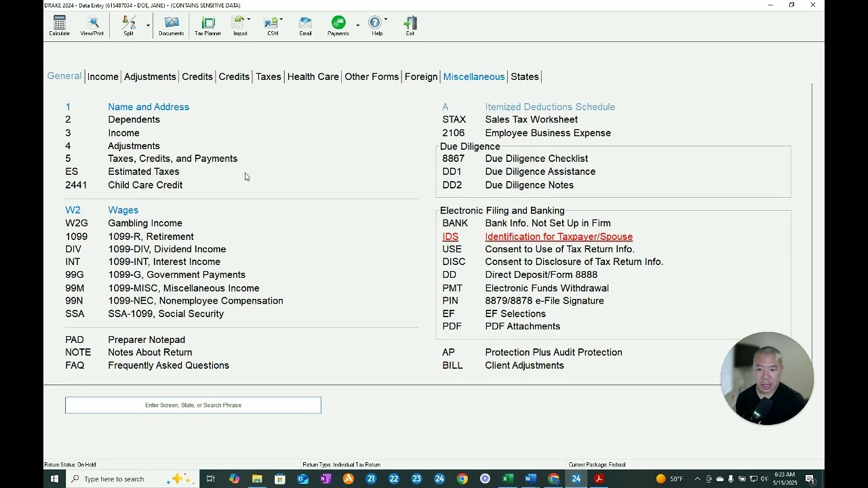Expand the Split dropdown arrow
The width and height of the screenshot is (868, 488).
[148, 26]
